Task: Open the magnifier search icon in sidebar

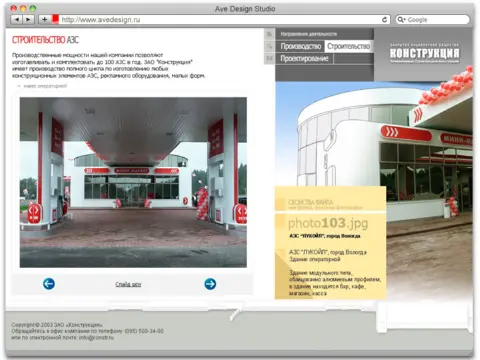Action: (270, 46)
